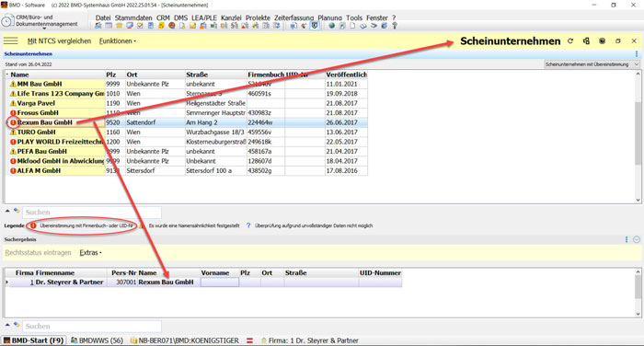Screen dimensions: 644x346
Task: Click the round collapse icon in the Suchergebnis header
Action: (x=637, y=239)
